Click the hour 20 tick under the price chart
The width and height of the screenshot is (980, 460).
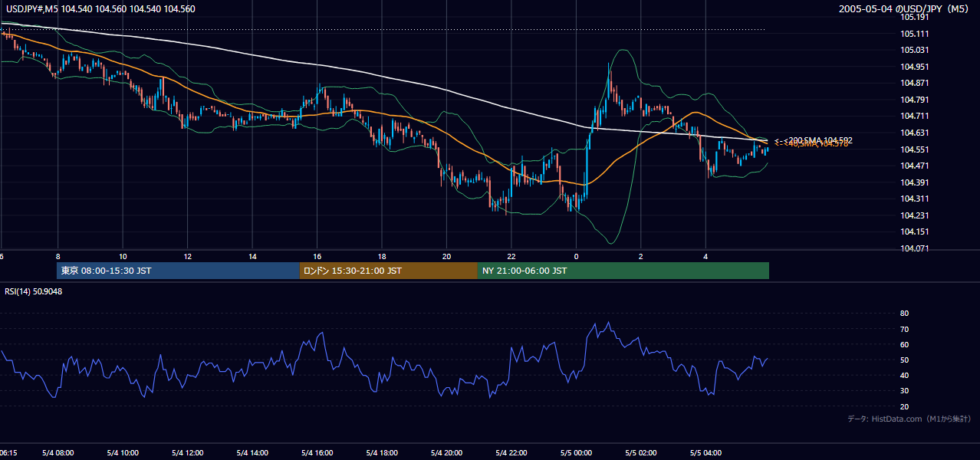click(446, 256)
